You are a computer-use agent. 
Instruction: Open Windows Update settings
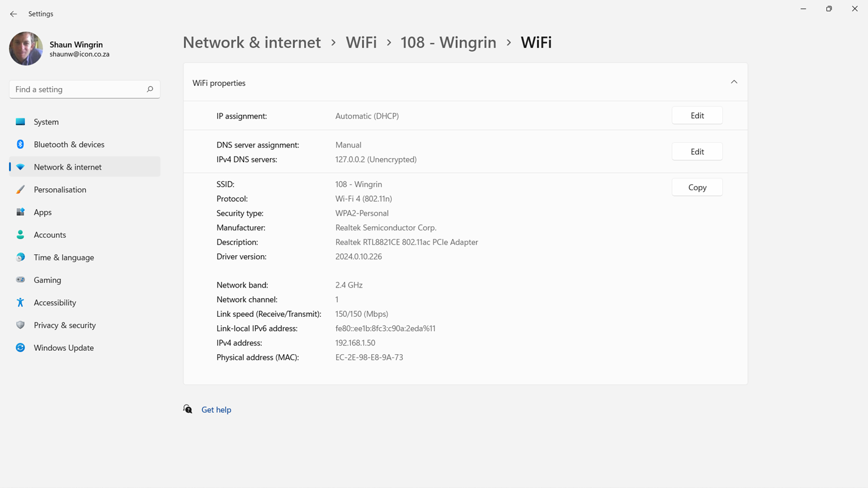[85, 348]
